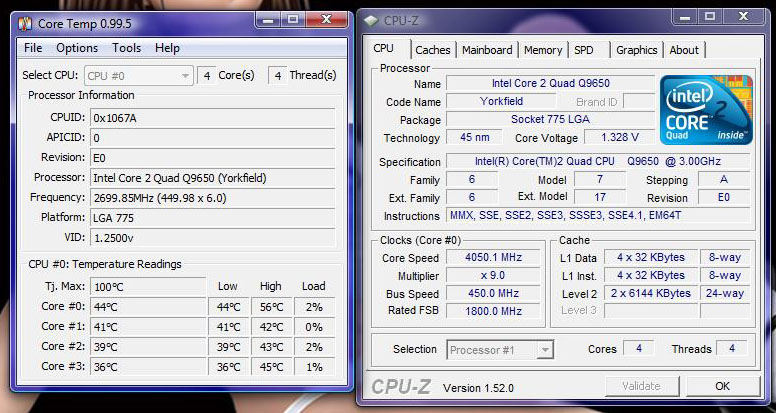Click the Core #1 temperature 41°C reading
776x413 pixels.
[x=148, y=327]
